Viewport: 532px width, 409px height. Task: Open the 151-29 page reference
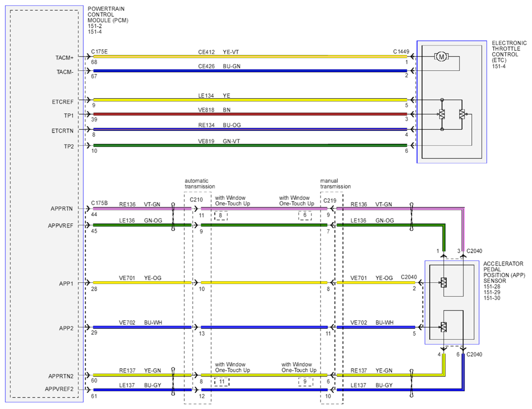point(492,292)
